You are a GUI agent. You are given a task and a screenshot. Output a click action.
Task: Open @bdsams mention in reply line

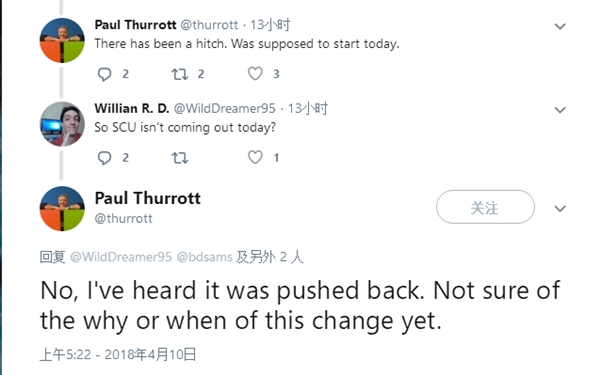pos(204,257)
